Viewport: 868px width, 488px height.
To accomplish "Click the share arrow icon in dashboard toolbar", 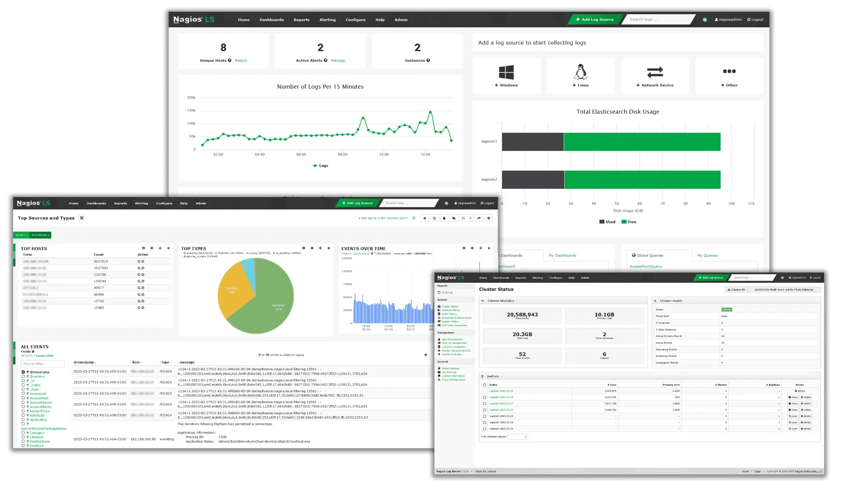I will [479, 218].
